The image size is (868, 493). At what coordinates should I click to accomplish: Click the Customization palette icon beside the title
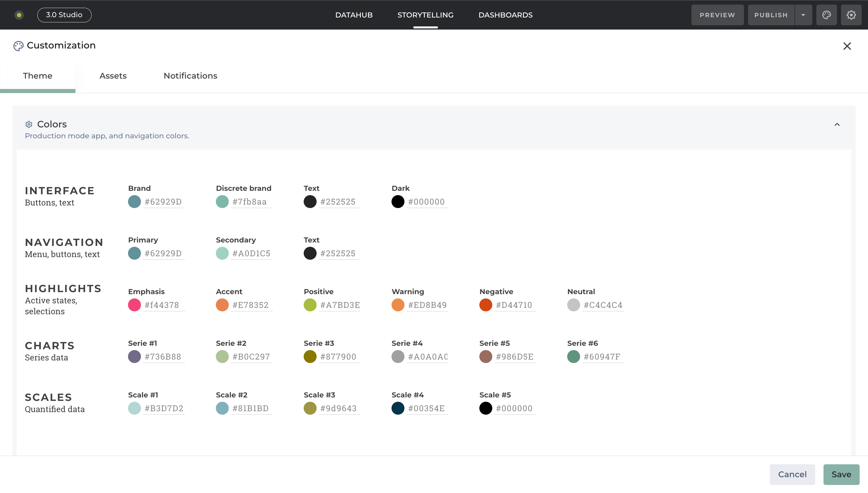pos(18,46)
